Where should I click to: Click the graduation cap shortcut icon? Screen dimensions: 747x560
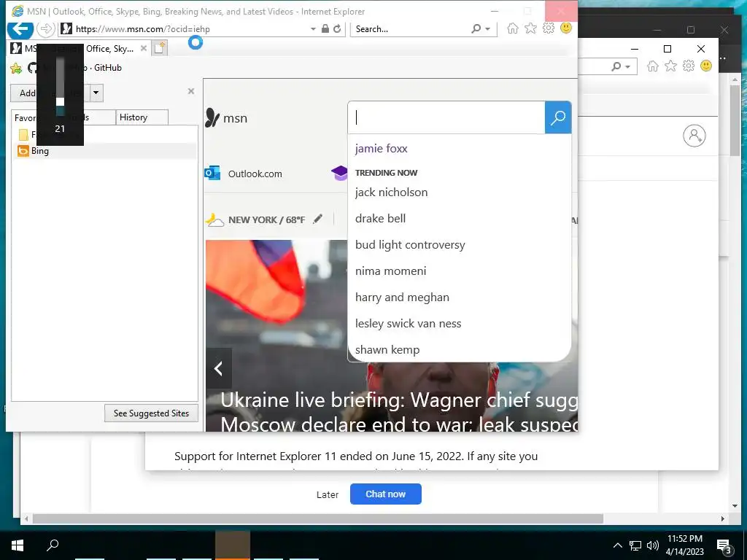pyautogui.click(x=339, y=173)
